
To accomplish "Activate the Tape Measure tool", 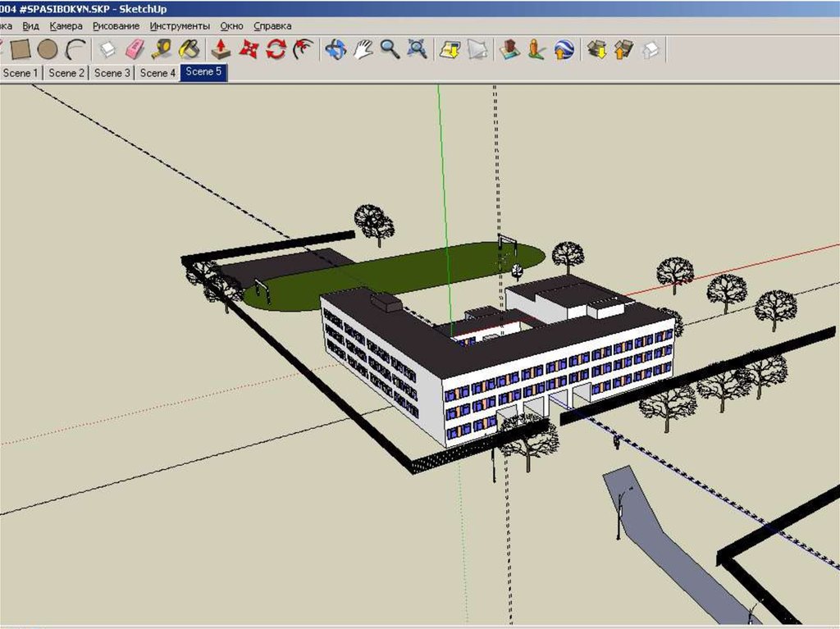I will pyautogui.click(x=162, y=49).
